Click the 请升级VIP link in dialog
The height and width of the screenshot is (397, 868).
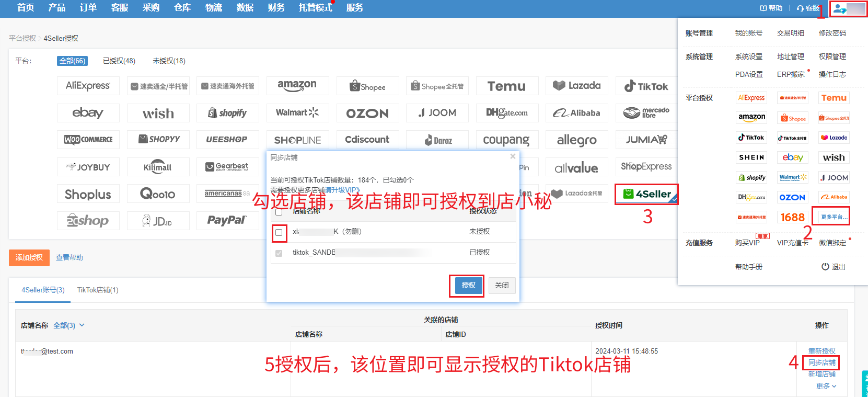(x=342, y=190)
